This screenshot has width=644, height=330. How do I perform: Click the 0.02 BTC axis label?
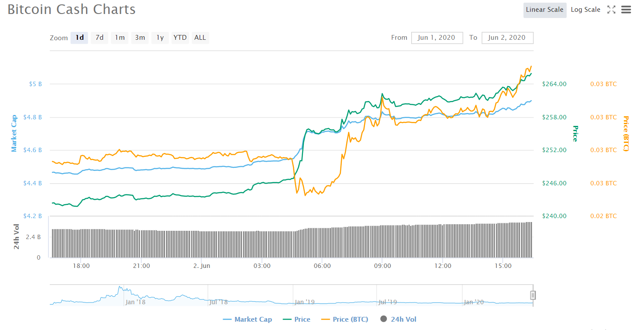point(603,216)
